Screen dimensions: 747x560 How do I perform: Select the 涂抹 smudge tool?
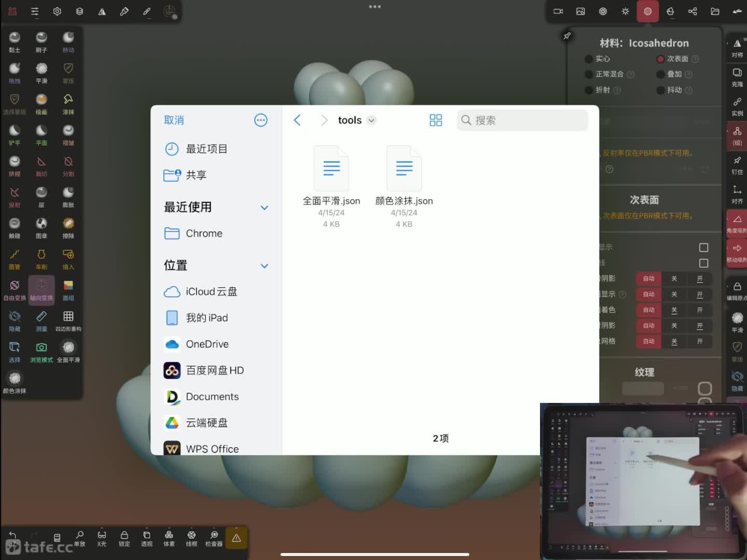pyautogui.click(x=68, y=104)
